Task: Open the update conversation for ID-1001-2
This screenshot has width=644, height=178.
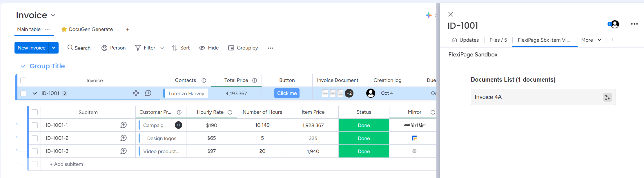Action: (124, 138)
